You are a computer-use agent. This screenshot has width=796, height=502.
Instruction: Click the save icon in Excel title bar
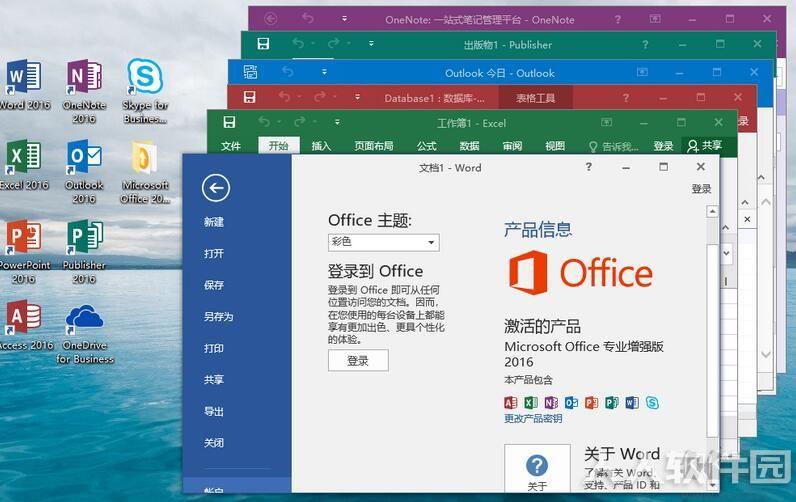coord(229,122)
